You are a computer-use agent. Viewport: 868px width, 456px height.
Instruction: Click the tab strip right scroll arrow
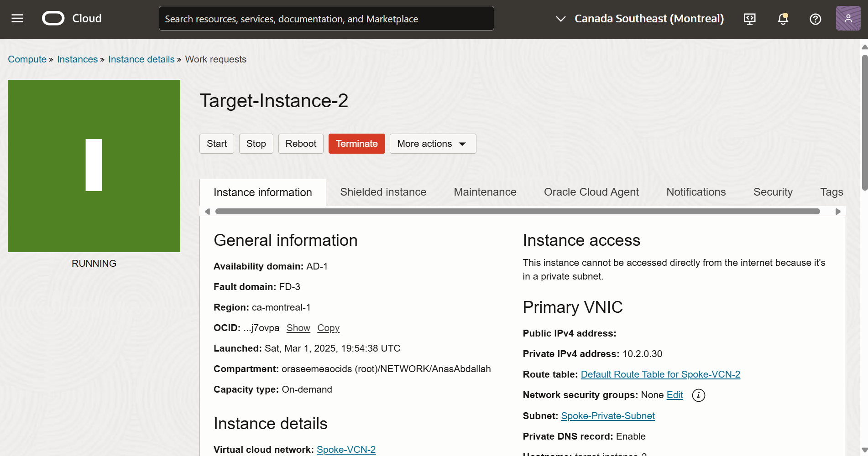click(838, 211)
